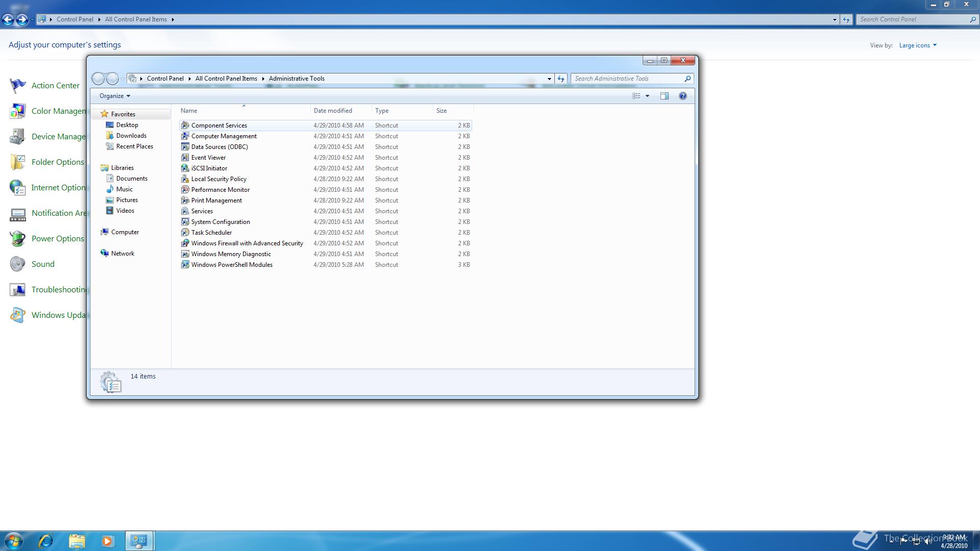This screenshot has height=551, width=980.
Task: Open the Component Services shortcut icon
Action: 185,126
